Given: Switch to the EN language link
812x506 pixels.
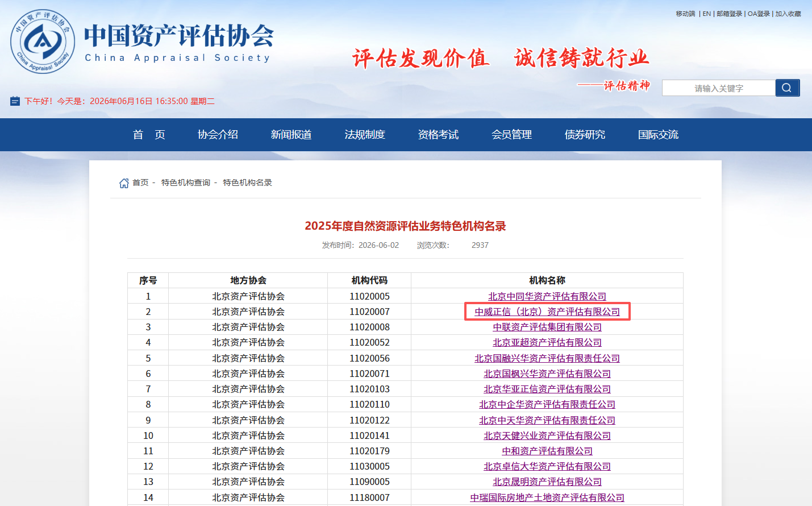Looking at the screenshot, I should pyautogui.click(x=707, y=14).
